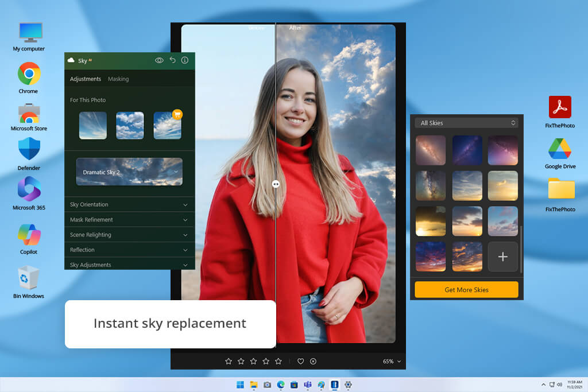Click the orange shopping cart badge
The width and height of the screenshot is (588, 392).
(x=177, y=114)
